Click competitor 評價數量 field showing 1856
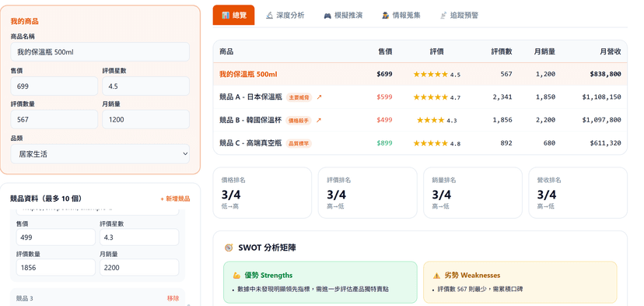The height and width of the screenshot is (306, 644). point(56,267)
